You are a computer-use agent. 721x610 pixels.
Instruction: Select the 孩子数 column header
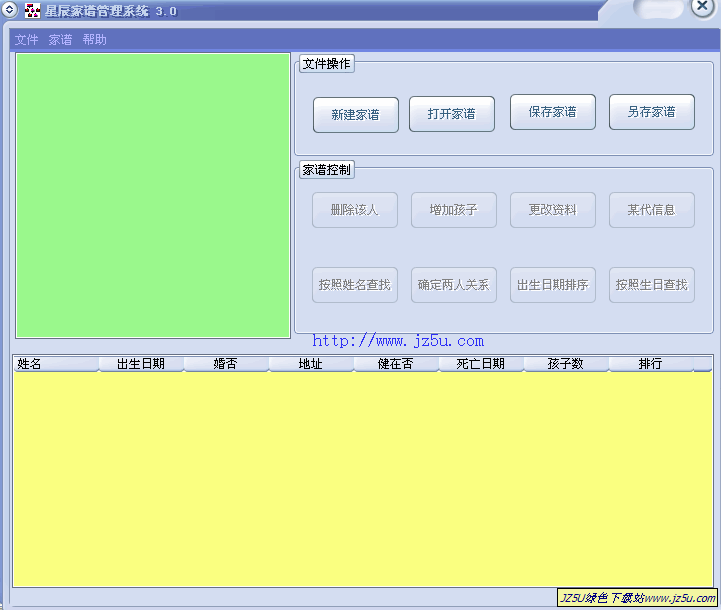click(566, 364)
